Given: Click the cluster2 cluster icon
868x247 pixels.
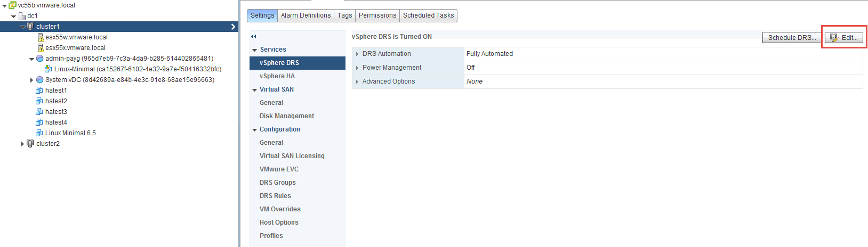Looking at the screenshot, I should 30,144.
